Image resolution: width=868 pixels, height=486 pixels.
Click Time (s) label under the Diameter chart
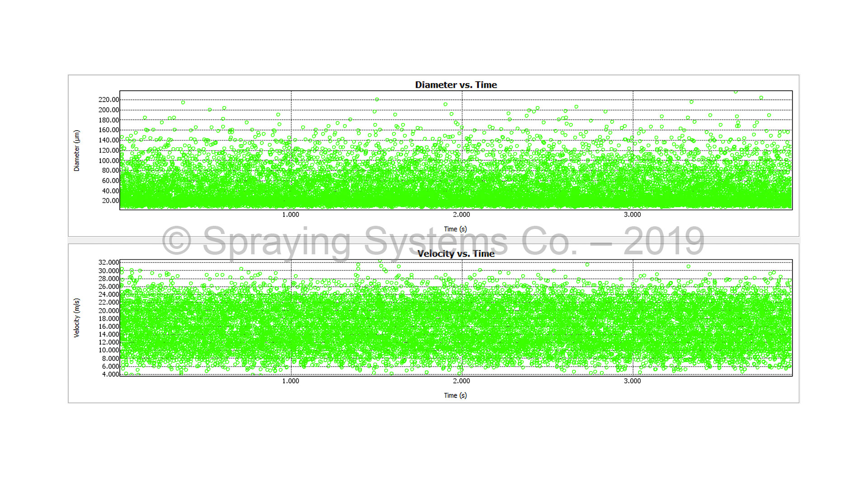pos(455,229)
